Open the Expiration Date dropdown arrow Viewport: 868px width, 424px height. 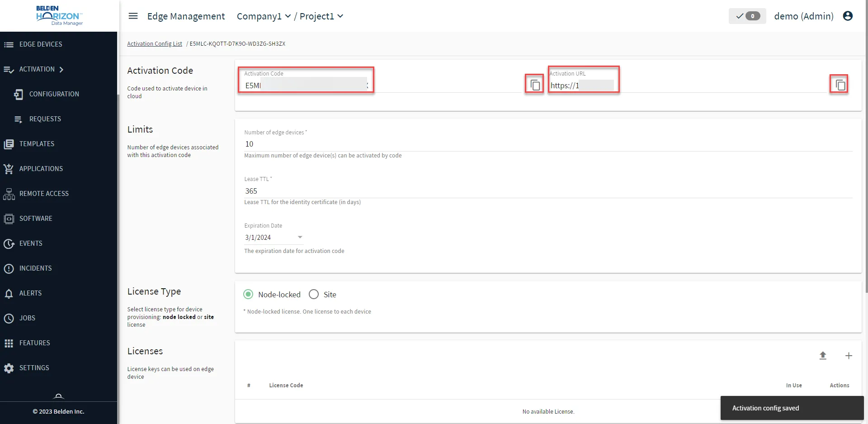300,237
